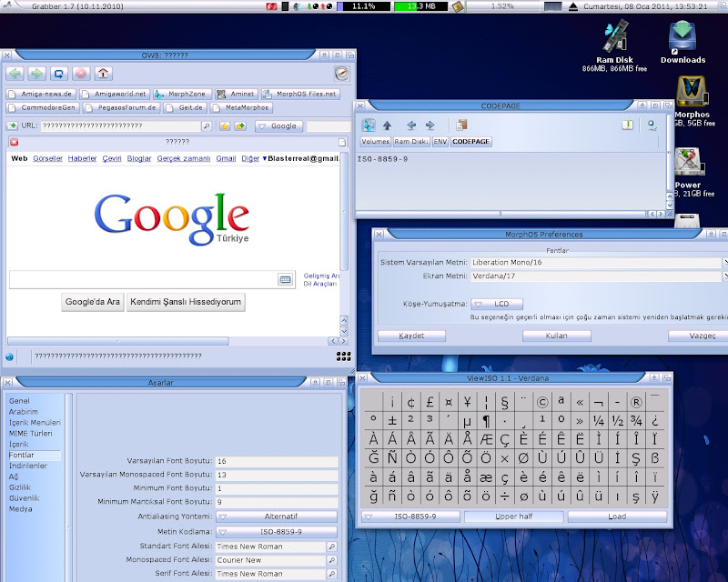This screenshot has width=728, height=582.
Task: Click Kullan in MorphOS Preferences
Action: (x=557, y=336)
